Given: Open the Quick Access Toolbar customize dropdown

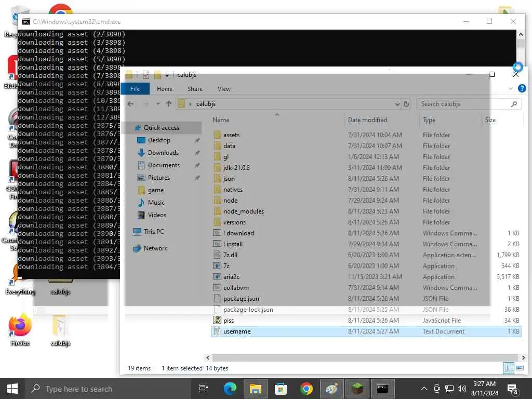Looking at the screenshot, I should click(167, 75).
